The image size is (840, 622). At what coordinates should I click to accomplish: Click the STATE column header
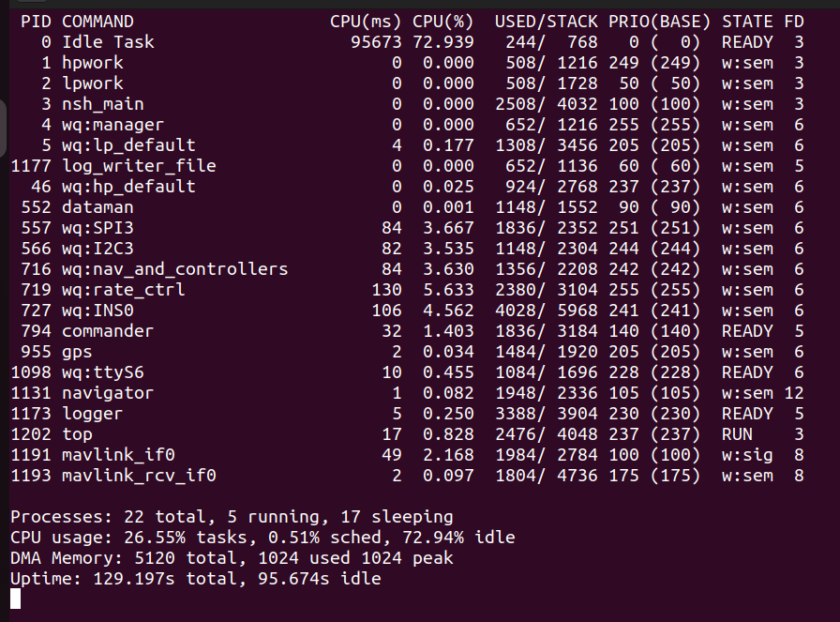point(747,21)
